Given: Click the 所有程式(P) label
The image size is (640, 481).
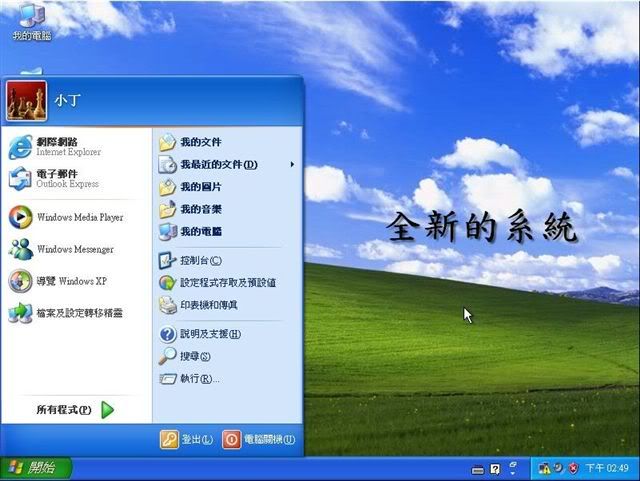Looking at the screenshot, I should pyautogui.click(x=64, y=410).
